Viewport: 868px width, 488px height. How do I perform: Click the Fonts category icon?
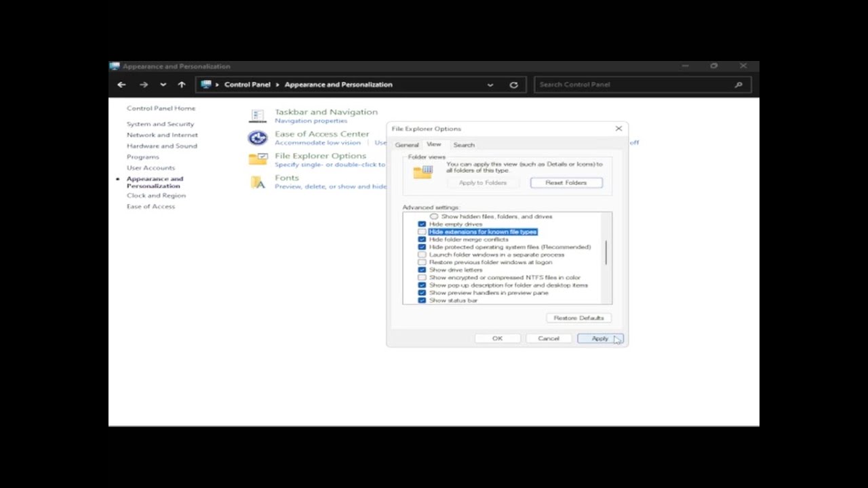click(258, 182)
